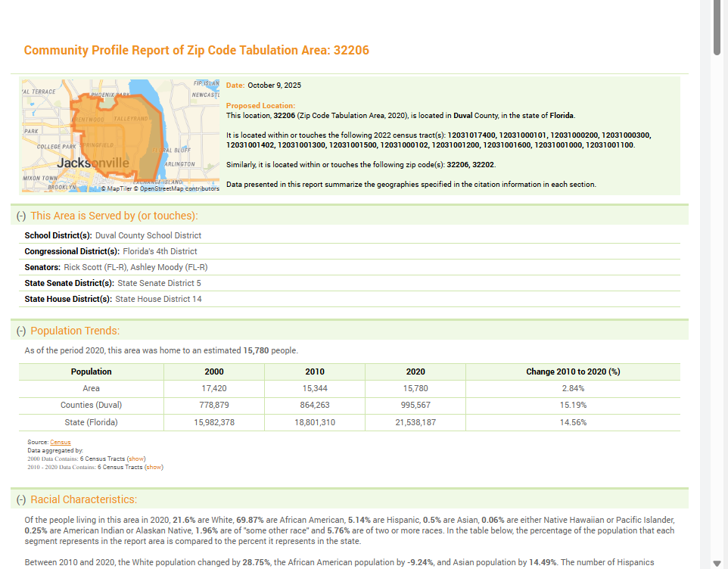Click the Jacksonville zip code map thumbnail

point(120,135)
